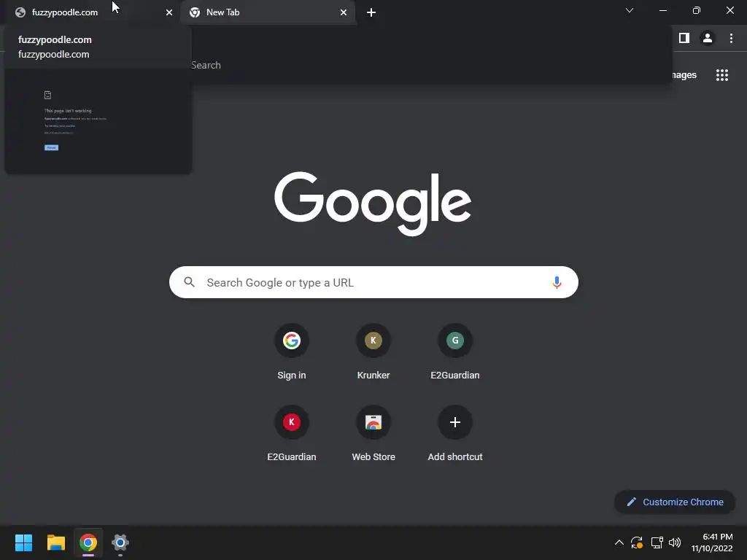
Task: Open the taskbar clock and date
Action: (712, 542)
